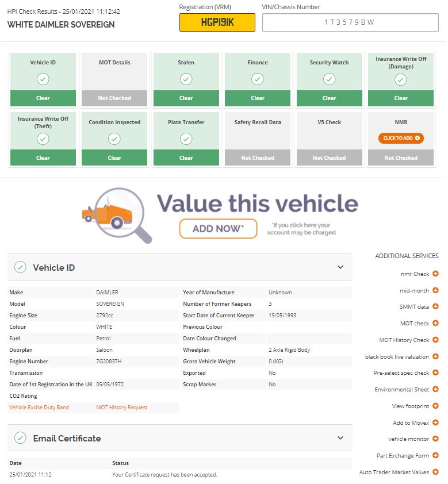Select the Safety Recall Data tile
Image resolution: width=448 pixels, height=484 pixels.
pos(258,139)
